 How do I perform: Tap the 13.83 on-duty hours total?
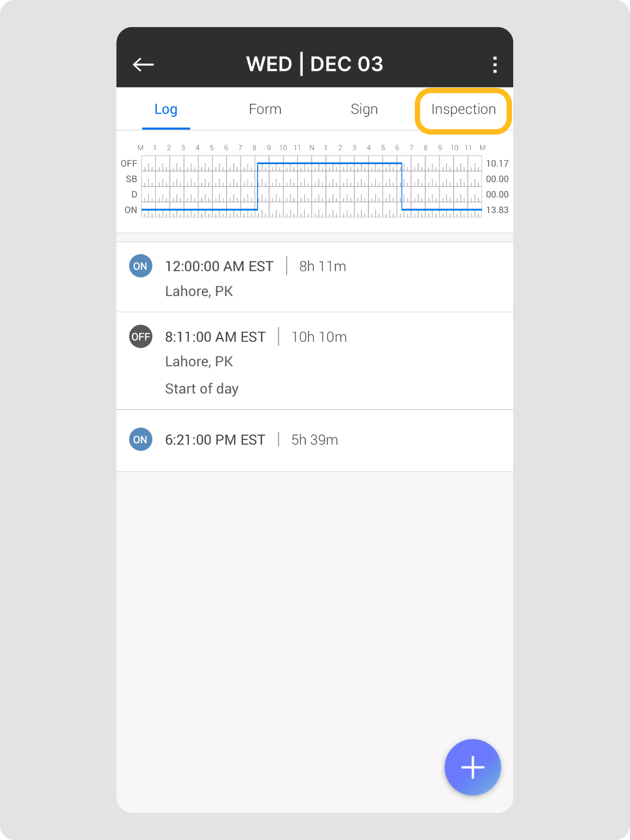click(497, 210)
